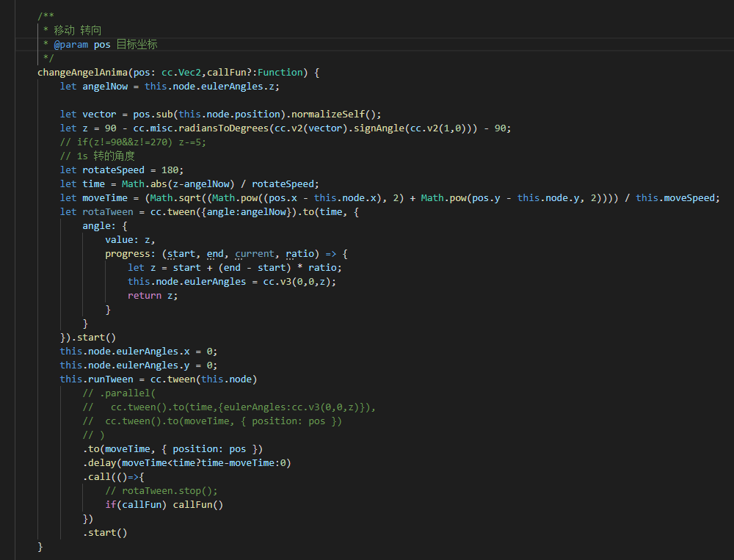Image resolution: width=734 pixels, height=560 pixels.
Task: Click this.node.eulerAngles.x = 0 line
Action: (139, 352)
